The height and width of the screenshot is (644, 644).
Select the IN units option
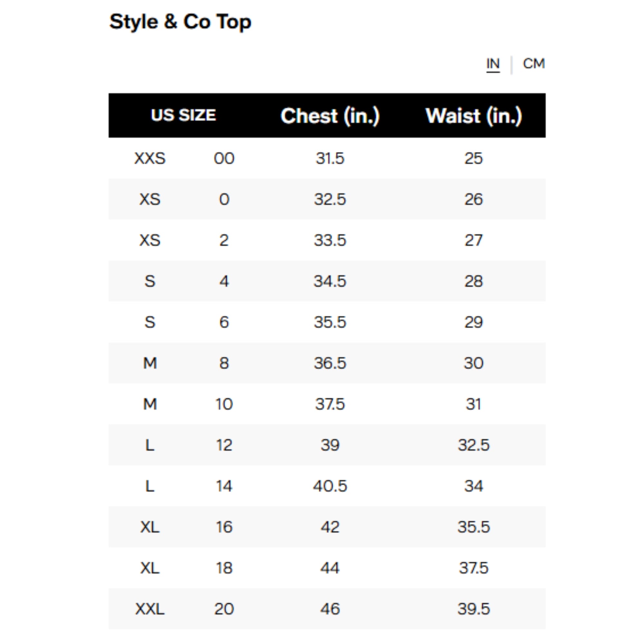coord(493,63)
